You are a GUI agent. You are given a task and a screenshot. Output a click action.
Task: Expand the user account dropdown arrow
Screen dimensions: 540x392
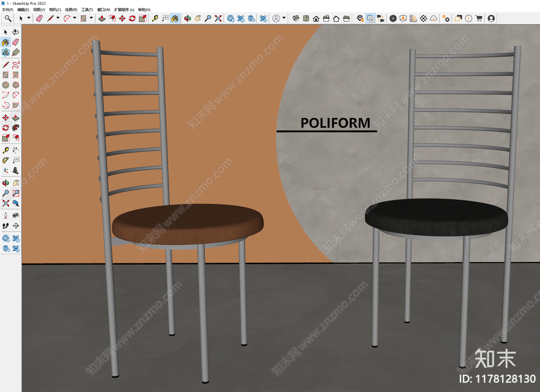point(284,18)
